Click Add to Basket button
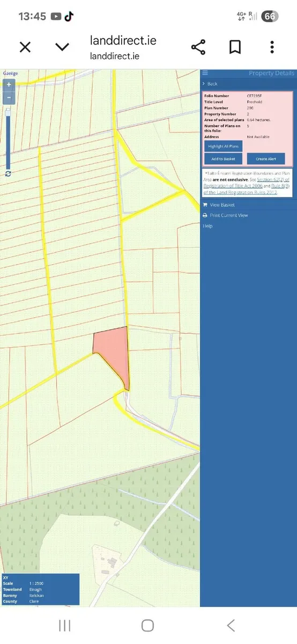The image size is (297, 644). [223, 159]
